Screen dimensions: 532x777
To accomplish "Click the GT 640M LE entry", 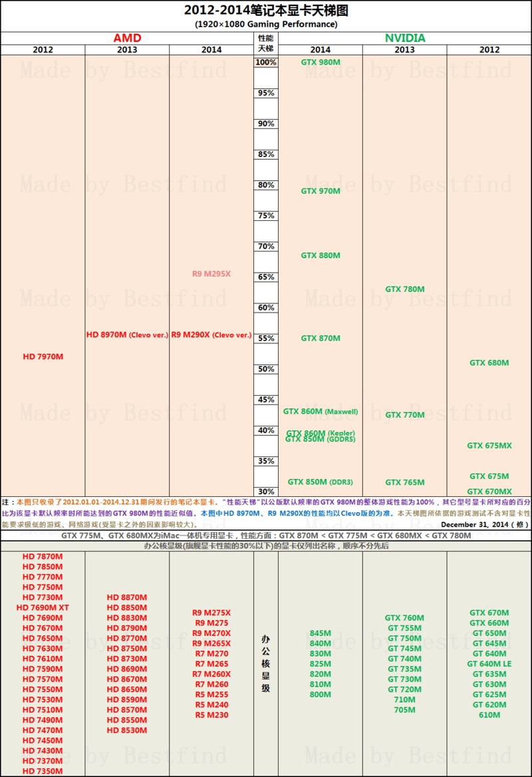I will pos(489,664).
